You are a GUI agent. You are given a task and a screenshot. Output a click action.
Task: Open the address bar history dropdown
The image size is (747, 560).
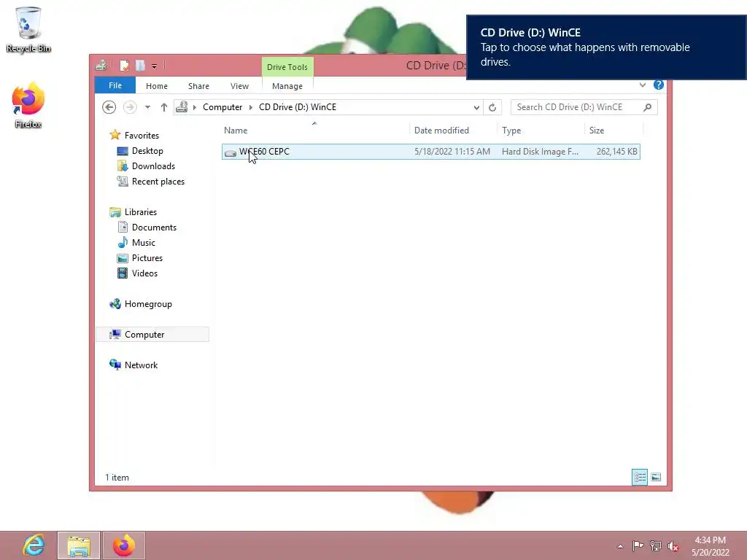pyautogui.click(x=476, y=108)
